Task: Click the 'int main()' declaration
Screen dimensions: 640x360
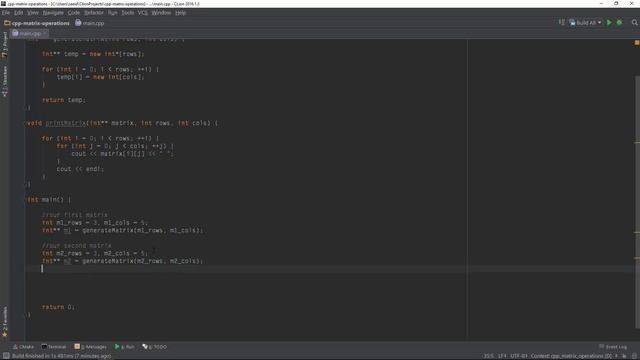Action: 49,200
